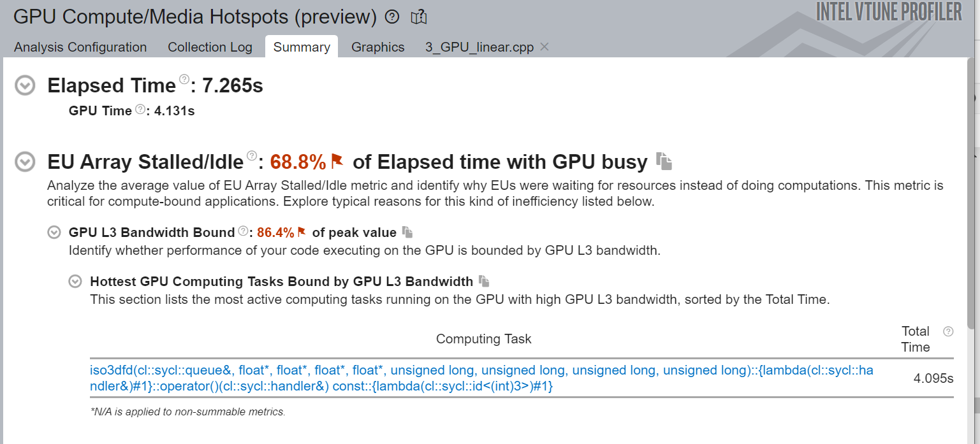980x444 pixels.
Task: Click the help icon next to Elapsed Time
Action: coord(184,80)
